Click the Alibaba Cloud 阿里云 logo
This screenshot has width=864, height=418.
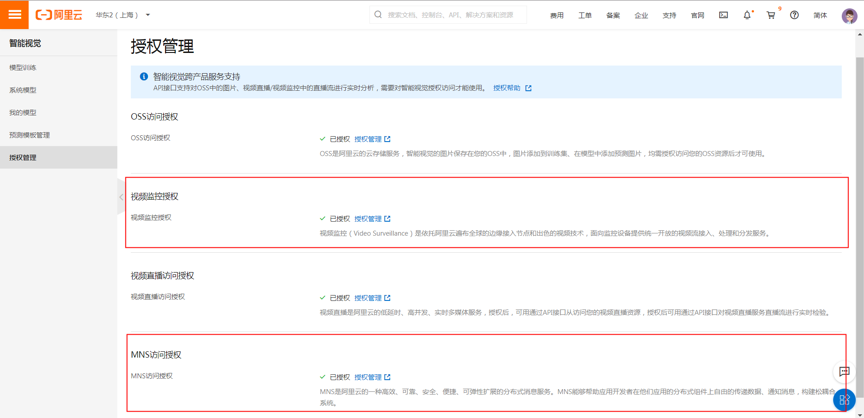point(59,15)
